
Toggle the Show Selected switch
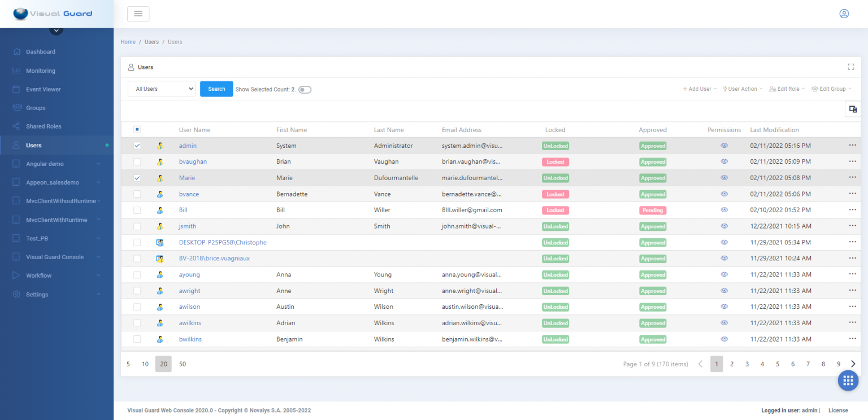click(305, 89)
